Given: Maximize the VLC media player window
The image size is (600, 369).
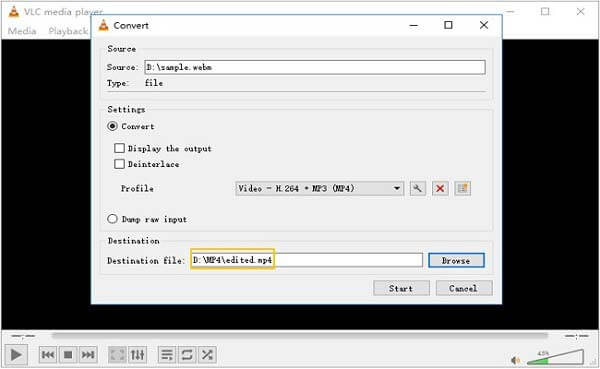Looking at the screenshot, I should pyautogui.click(x=545, y=12).
